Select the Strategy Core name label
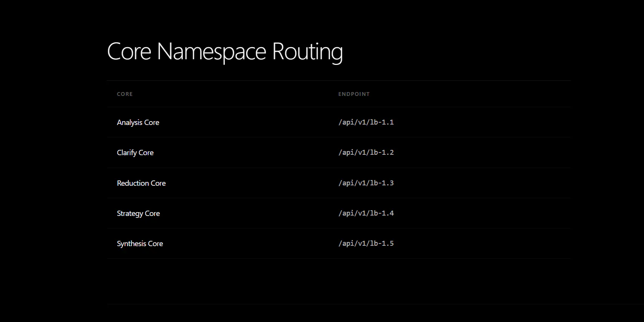Image resolution: width=644 pixels, height=322 pixels. (x=138, y=213)
